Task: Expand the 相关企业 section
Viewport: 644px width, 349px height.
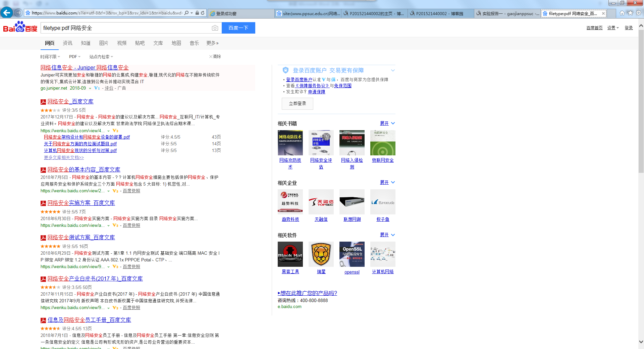Action: coord(387,183)
